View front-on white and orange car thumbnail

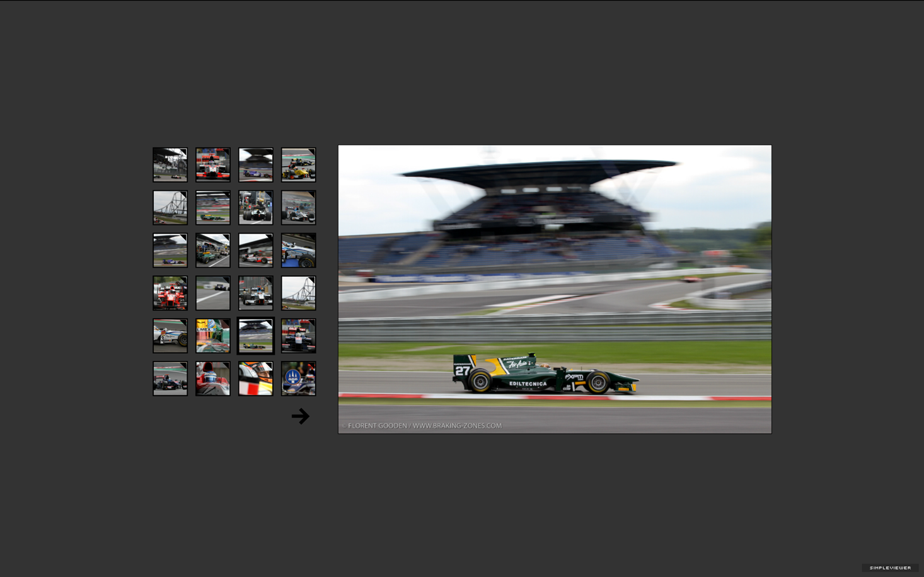(x=213, y=165)
